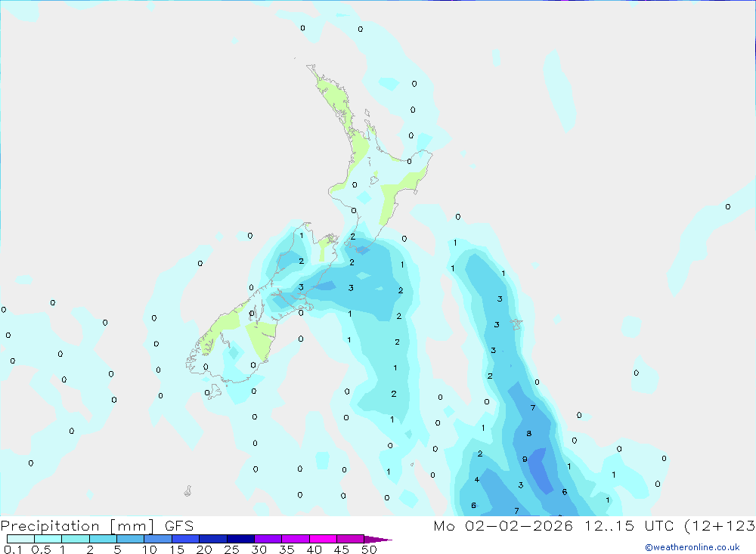Click the darkest blue precipitation core near value 9

tap(541, 470)
